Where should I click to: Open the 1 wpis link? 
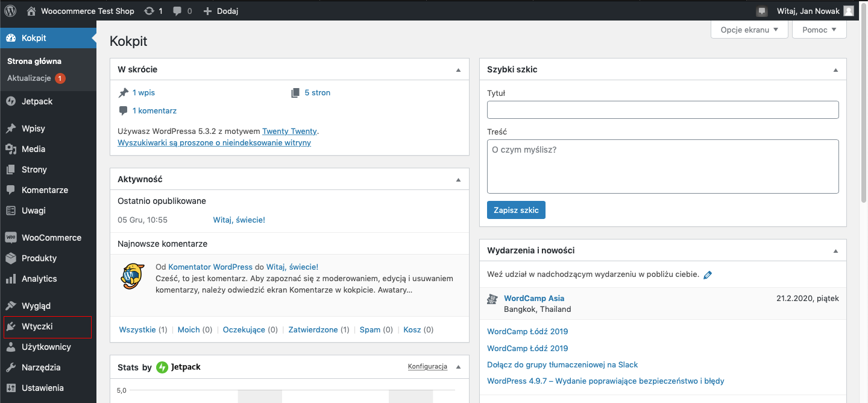tap(143, 92)
